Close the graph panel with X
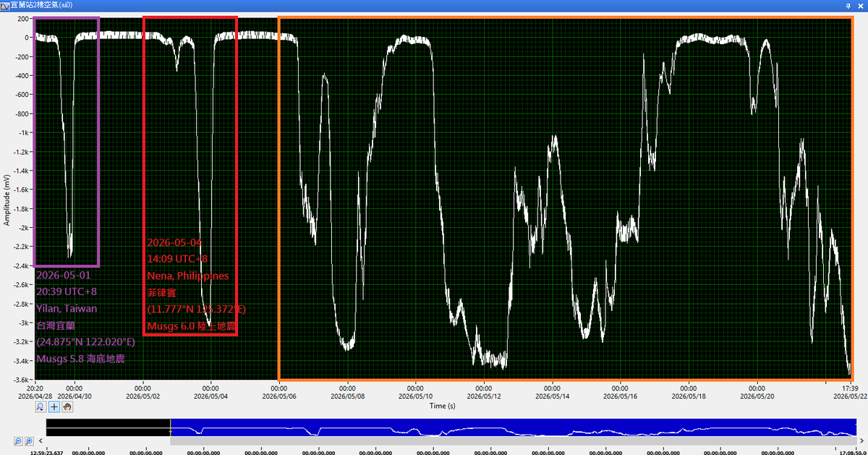This screenshot has width=868, height=455. pos(861,4)
